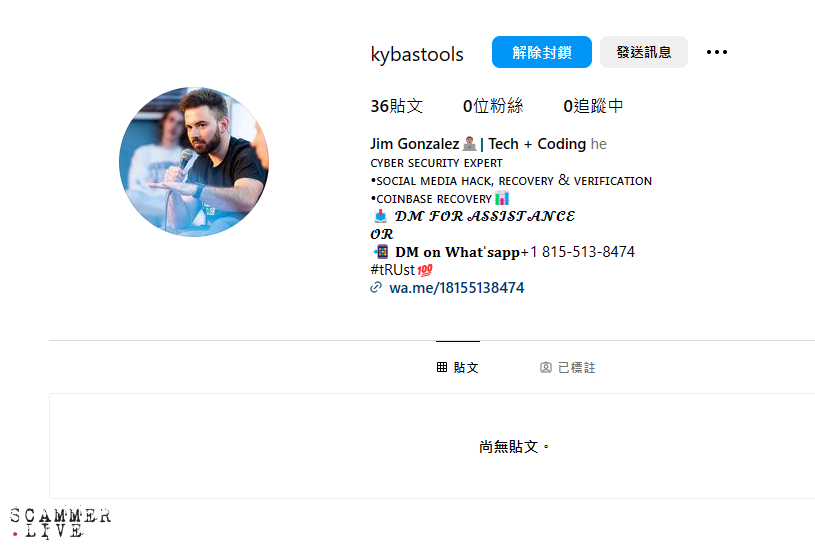Click the inbox emoji before DM FOR ASSISTANCE
Screen dimensions: 815x550
380,216
